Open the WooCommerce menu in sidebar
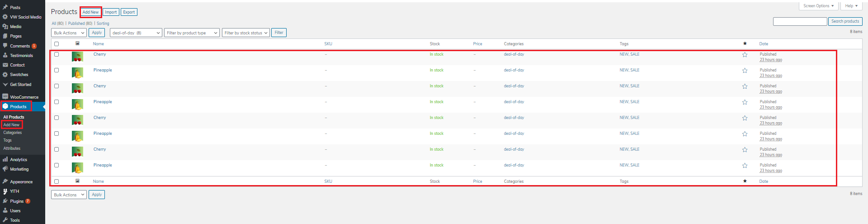Viewport: 868px width, 224px height. [24, 97]
